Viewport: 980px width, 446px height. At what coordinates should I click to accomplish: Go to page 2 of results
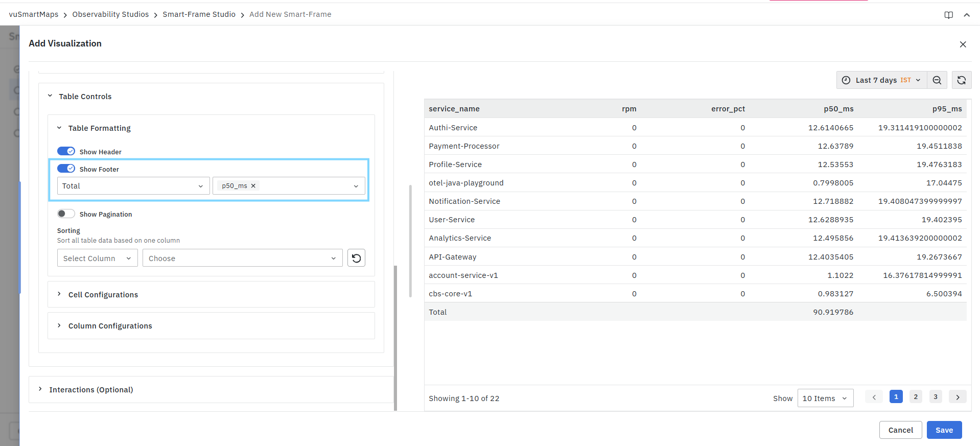coord(916,396)
